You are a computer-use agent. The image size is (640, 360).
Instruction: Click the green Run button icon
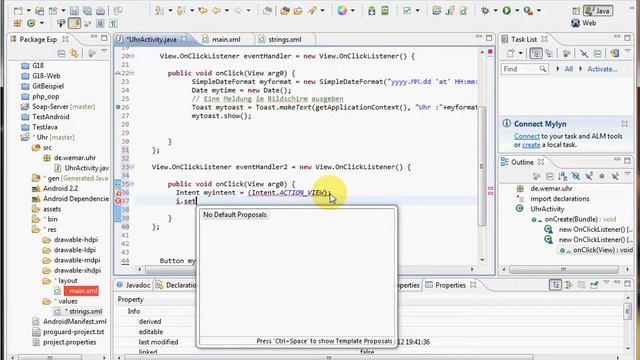pyautogui.click(x=507, y=11)
